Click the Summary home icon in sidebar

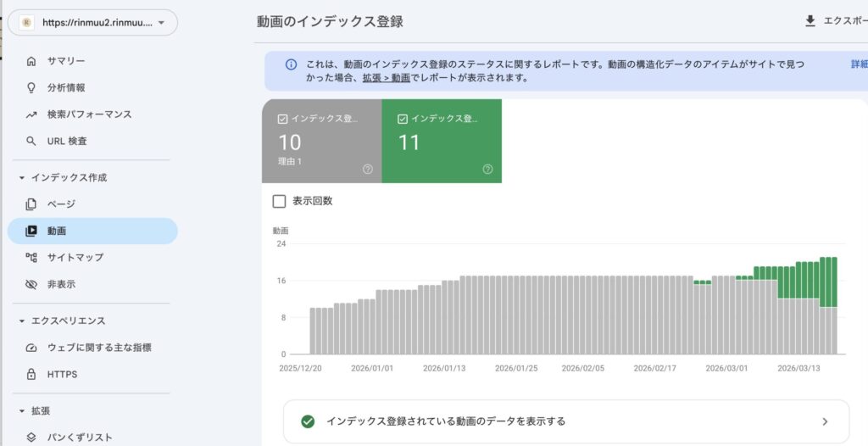(x=31, y=61)
